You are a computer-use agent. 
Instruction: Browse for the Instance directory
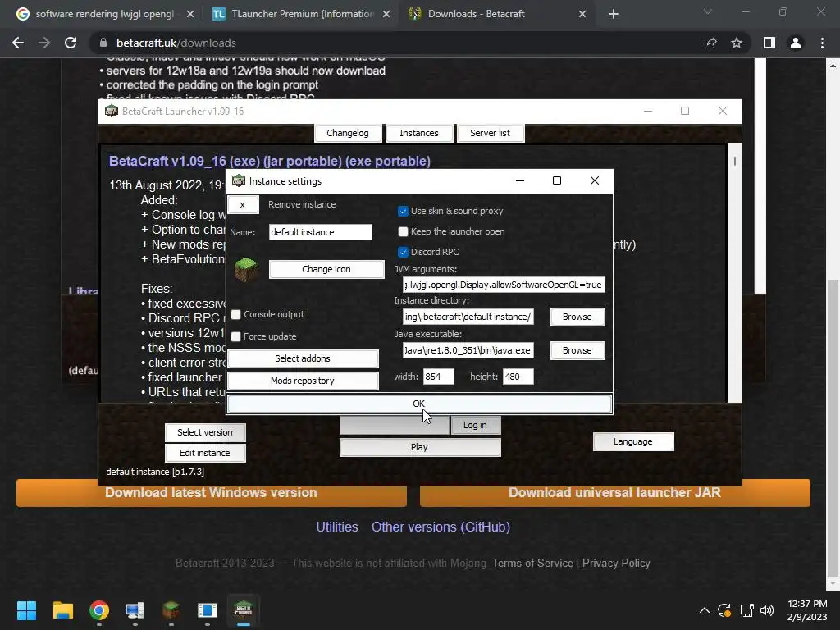tap(577, 317)
